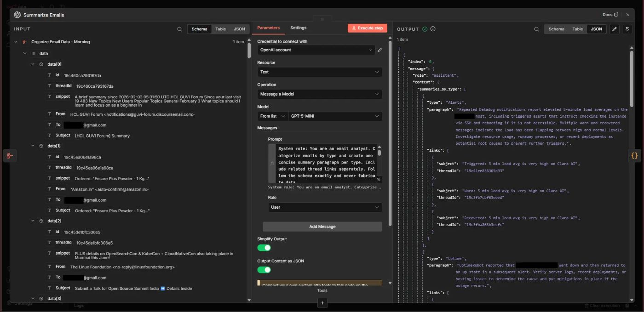Click the output info circle icon
The height and width of the screenshot is (312, 644).
click(433, 29)
